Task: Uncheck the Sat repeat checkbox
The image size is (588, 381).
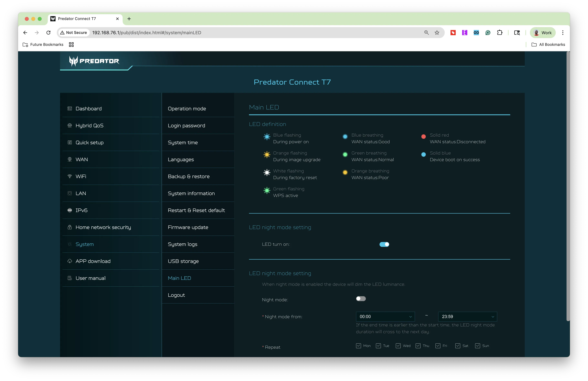Action: [458, 346]
